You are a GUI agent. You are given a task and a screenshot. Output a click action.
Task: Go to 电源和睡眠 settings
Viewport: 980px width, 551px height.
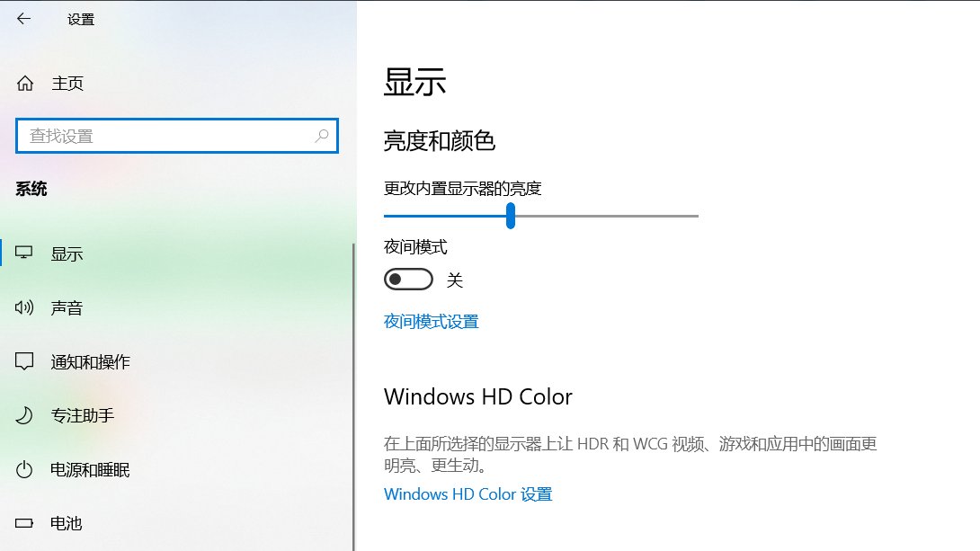tap(90, 470)
